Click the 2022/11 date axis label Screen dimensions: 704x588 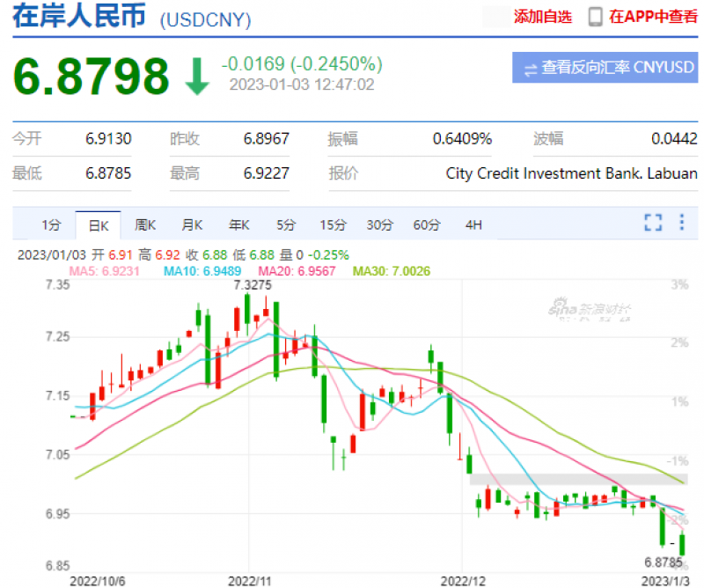tap(250, 581)
